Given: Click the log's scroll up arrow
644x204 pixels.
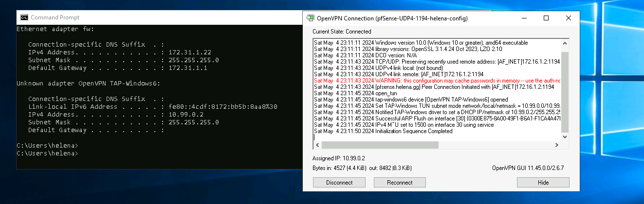Looking at the screenshot, I should point(565,43).
